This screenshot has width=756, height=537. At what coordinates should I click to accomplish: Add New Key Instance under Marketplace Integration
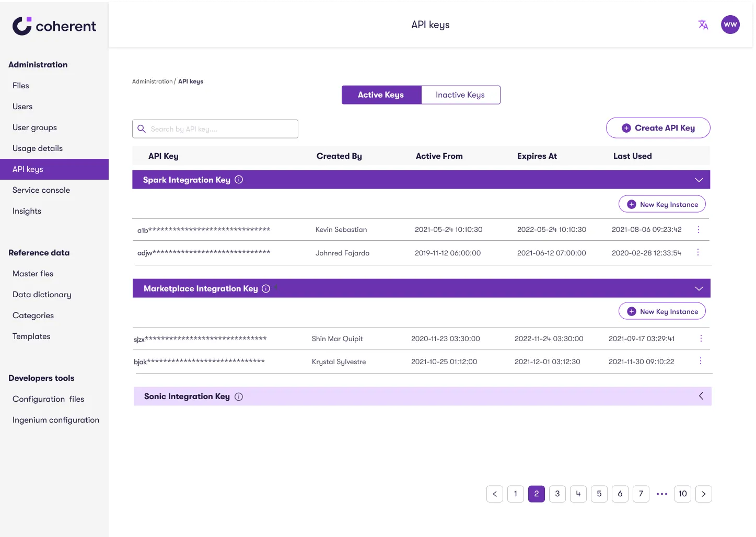[x=662, y=311]
